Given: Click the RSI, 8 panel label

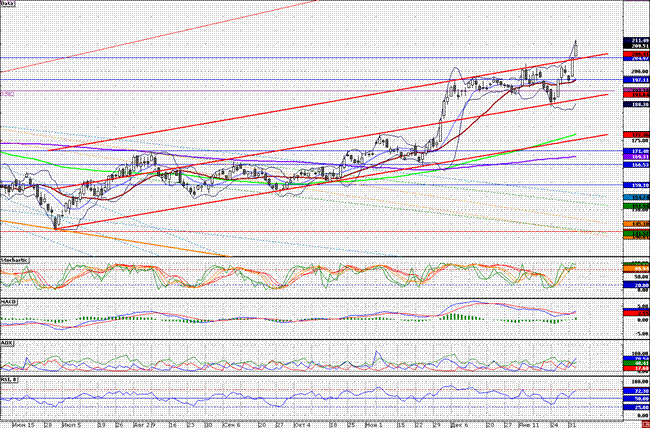Looking at the screenshot, I should (x=8, y=379).
